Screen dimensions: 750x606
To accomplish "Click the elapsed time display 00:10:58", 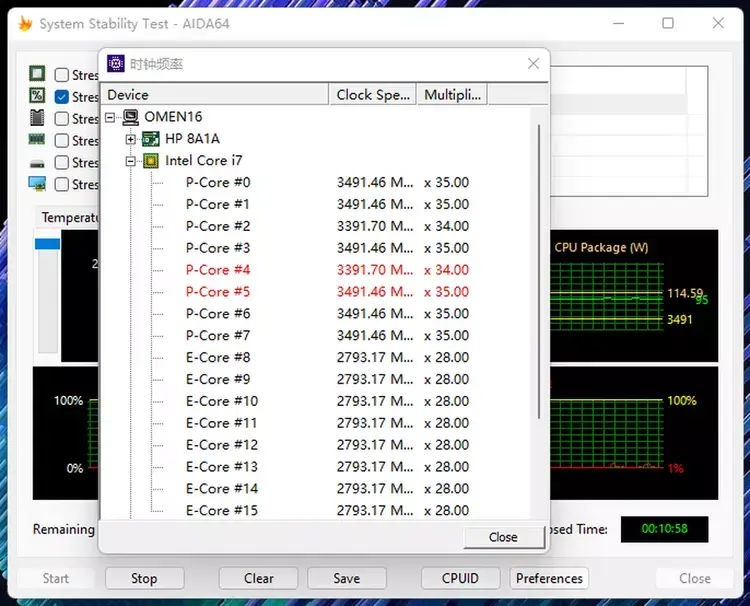I will [664, 529].
